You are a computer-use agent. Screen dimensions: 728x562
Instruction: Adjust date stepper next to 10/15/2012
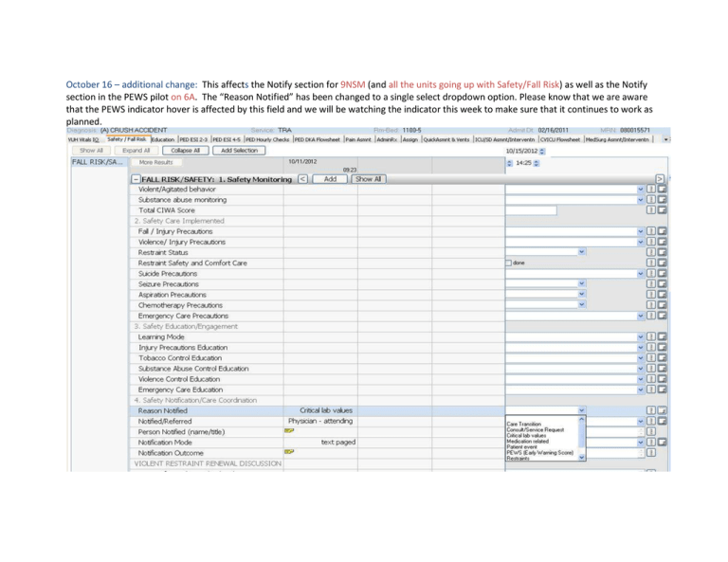[x=542, y=152]
